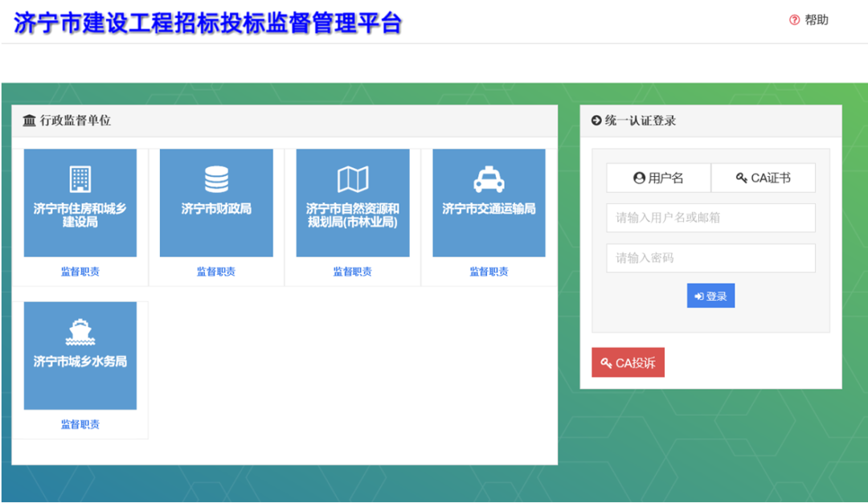Click the bank icon beside 行政监督单位
Viewport: 868px width, 503px height.
coord(30,120)
